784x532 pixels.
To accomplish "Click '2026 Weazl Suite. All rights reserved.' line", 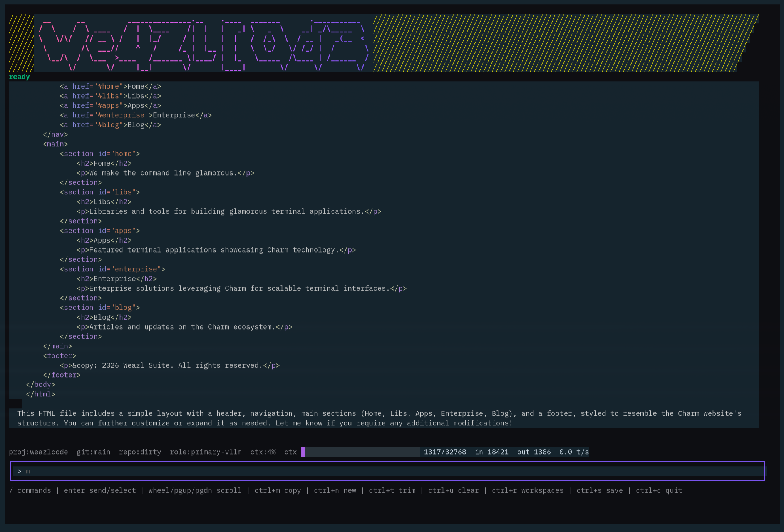I will [170, 365].
